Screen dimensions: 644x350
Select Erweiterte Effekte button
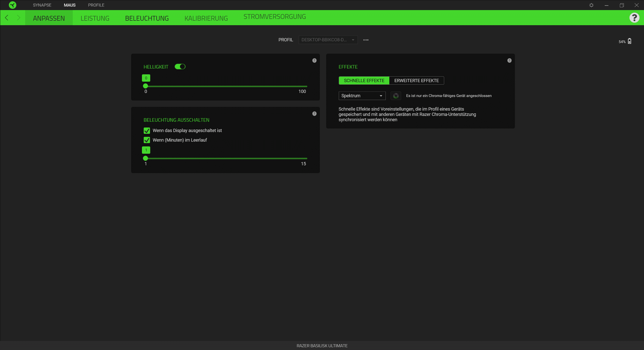[416, 81]
